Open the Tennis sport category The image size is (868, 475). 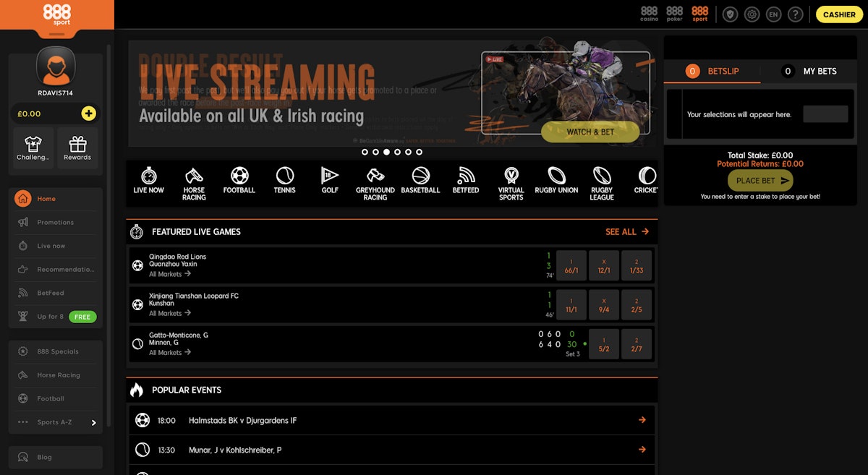(x=285, y=181)
